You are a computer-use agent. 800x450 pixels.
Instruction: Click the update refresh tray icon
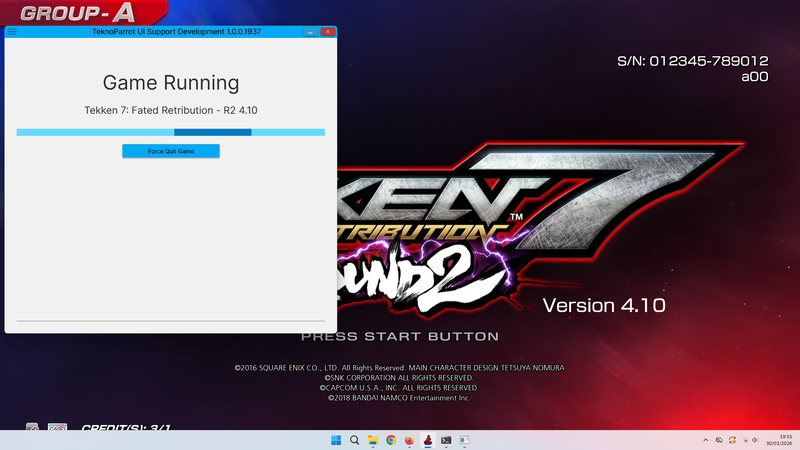pos(732,440)
